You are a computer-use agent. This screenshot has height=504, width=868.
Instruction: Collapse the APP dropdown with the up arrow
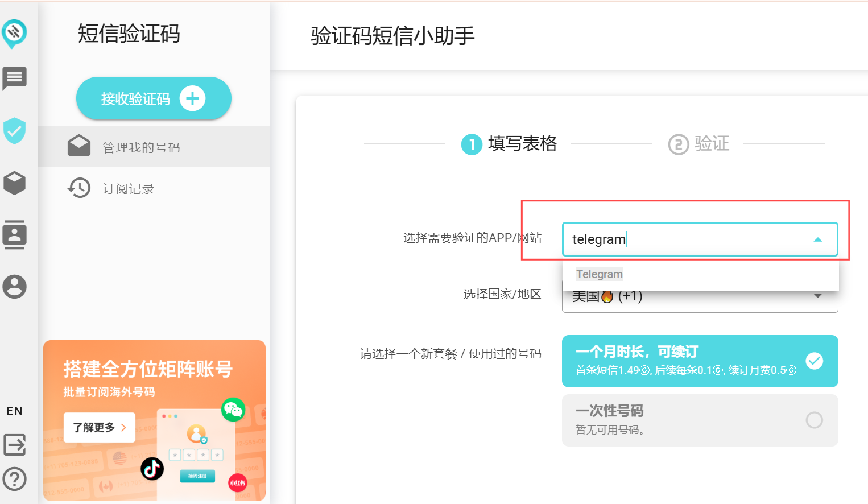pos(818,239)
